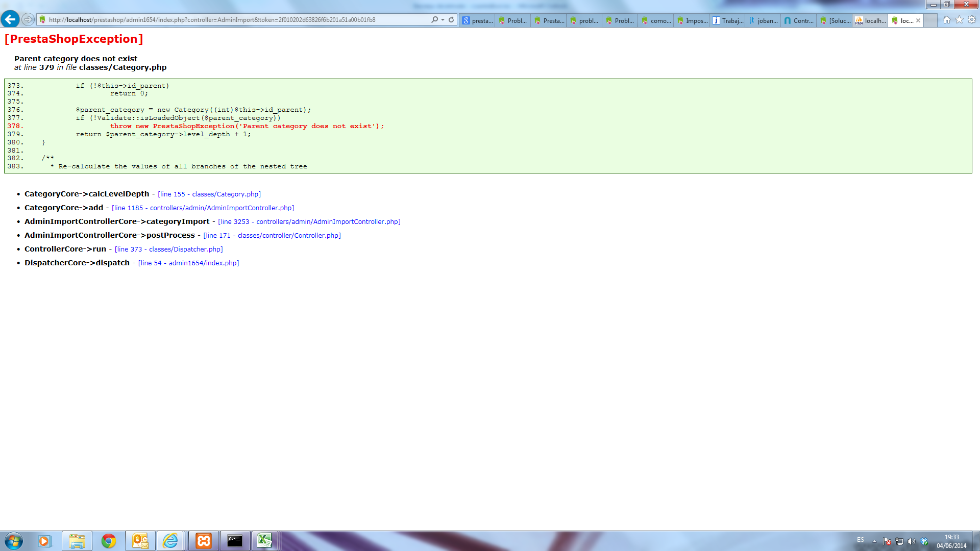Open Favorites star icon

[959, 19]
